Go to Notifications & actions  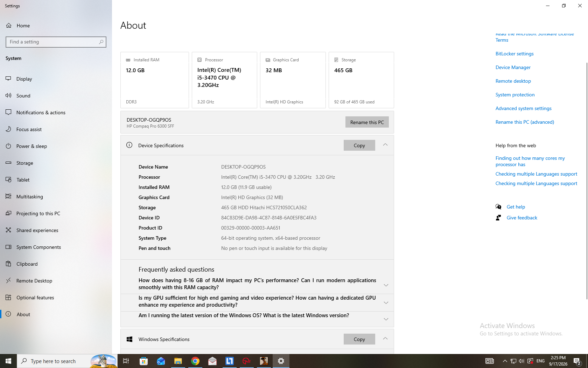pos(41,113)
